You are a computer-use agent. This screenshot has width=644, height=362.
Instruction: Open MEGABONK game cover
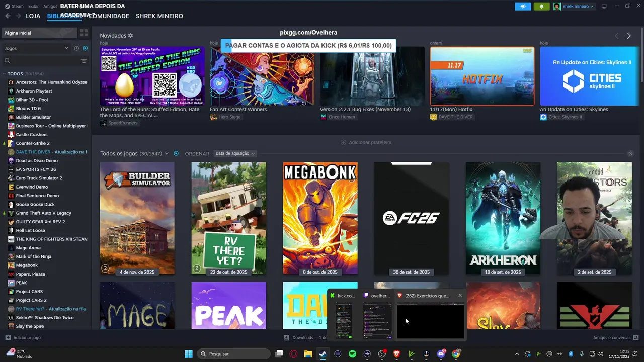320,218
